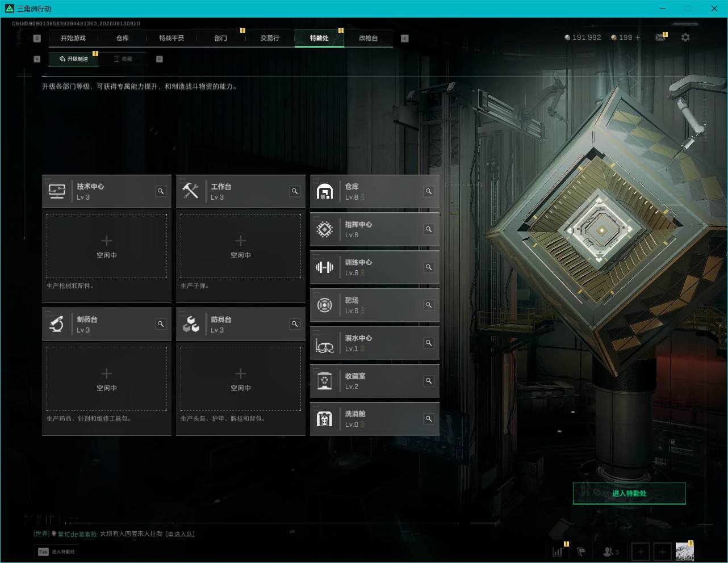The width and height of the screenshot is (728, 563).
Task: Inspect 防具台 using its magnifier icon
Action: tap(295, 324)
